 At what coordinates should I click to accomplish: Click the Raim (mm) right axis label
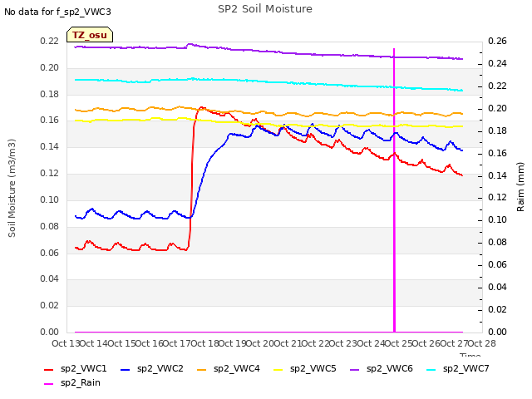(x=520, y=187)
